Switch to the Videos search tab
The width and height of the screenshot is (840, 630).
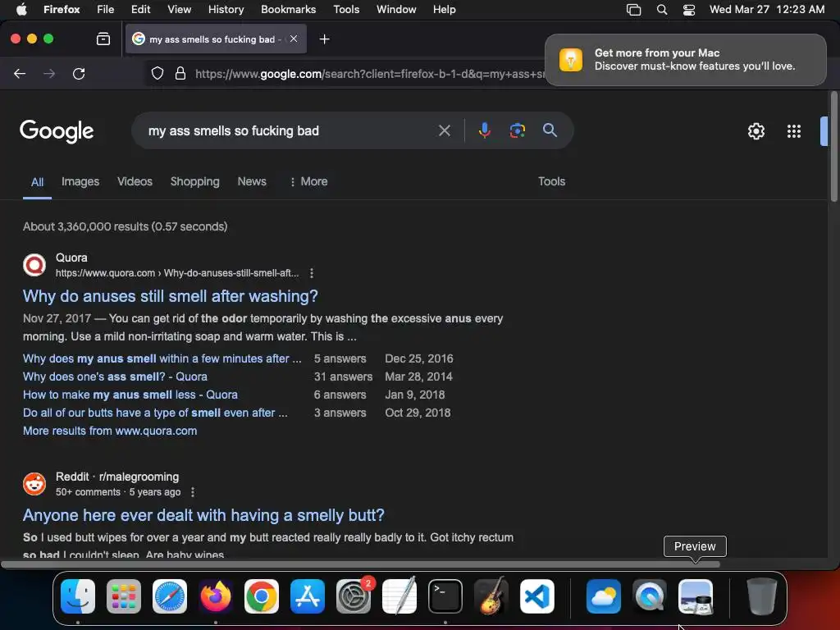[x=135, y=181]
